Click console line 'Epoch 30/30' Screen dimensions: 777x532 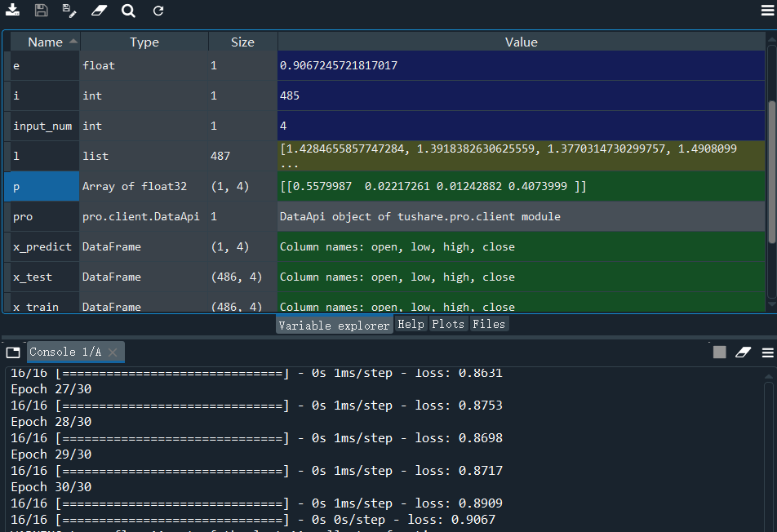click(x=51, y=487)
